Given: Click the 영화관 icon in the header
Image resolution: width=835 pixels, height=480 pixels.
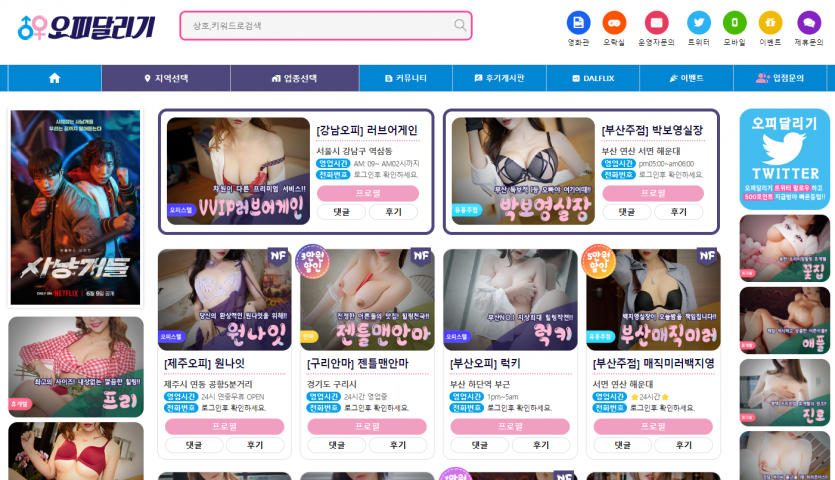Looking at the screenshot, I should (578, 23).
